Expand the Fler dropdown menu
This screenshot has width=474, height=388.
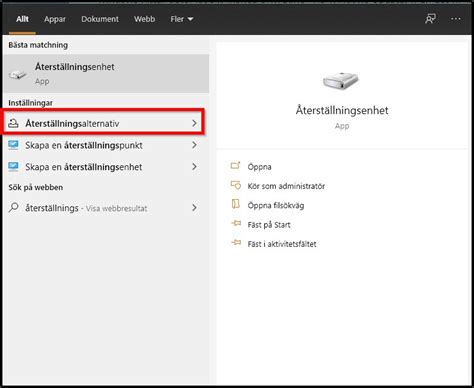182,19
